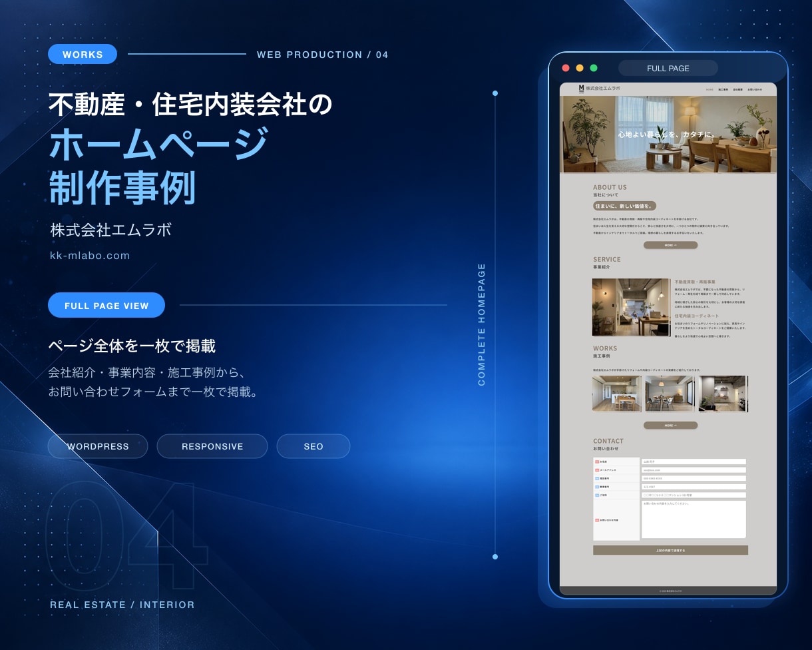812x650 pixels.
Task: Click the CONTACT heading
Action: pyautogui.click(x=608, y=441)
